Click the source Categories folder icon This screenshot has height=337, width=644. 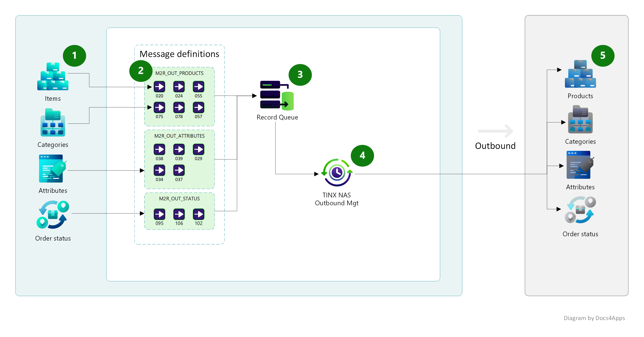pyautogui.click(x=53, y=122)
